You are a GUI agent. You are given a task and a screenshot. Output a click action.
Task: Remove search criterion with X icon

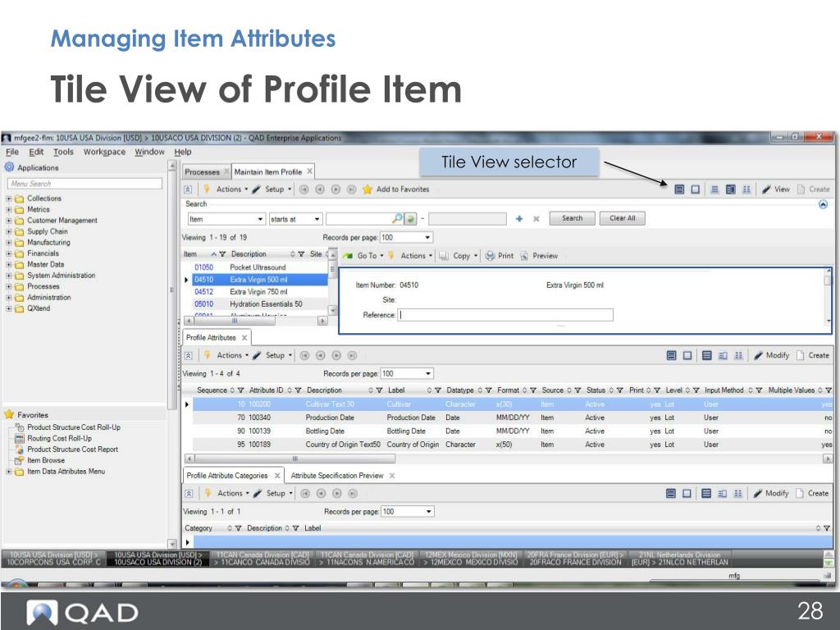pyautogui.click(x=536, y=218)
